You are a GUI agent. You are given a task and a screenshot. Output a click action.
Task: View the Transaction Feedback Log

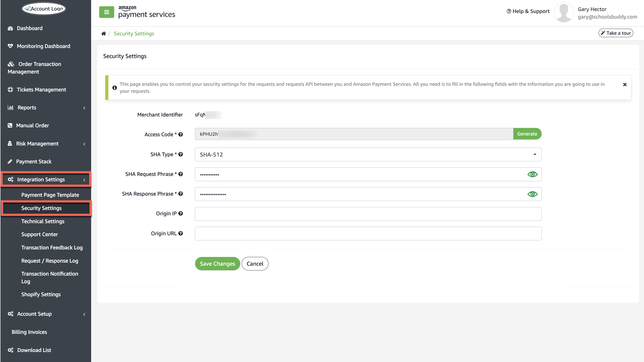52,248
